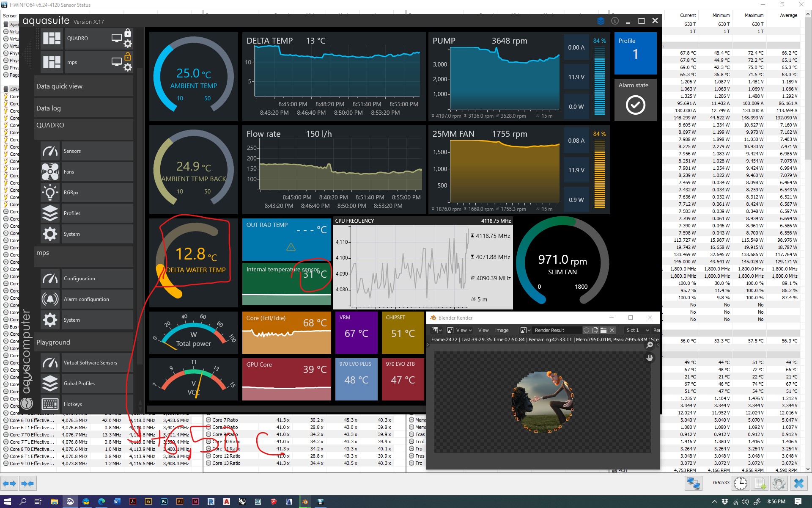Toggle fake user shield on Render Result

[587, 330]
